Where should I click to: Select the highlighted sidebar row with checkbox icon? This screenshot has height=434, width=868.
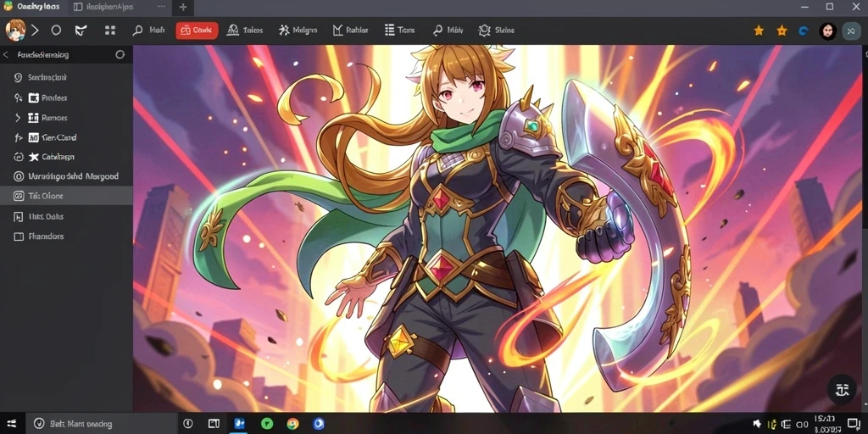click(x=66, y=196)
